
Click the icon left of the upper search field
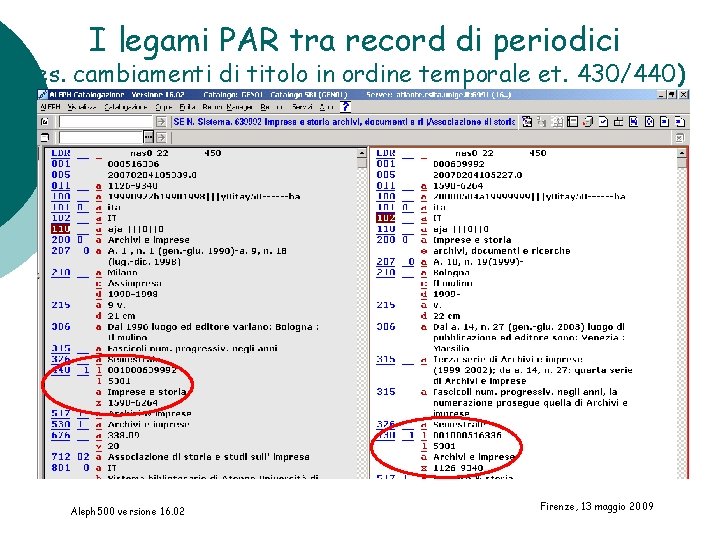pyautogui.click(x=45, y=122)
